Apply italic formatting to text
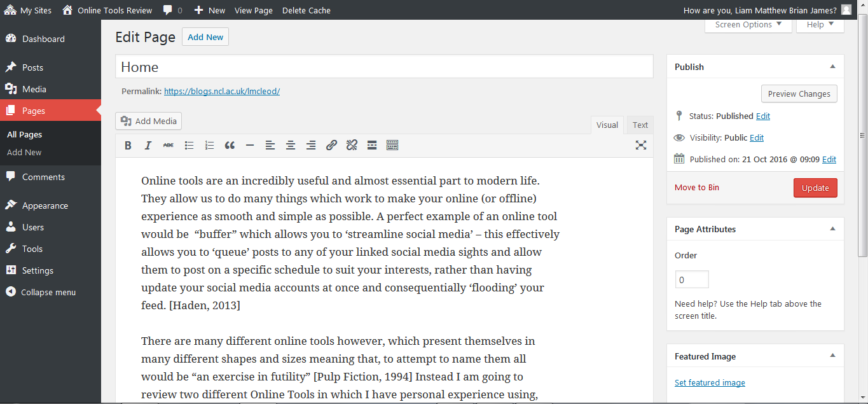The height and width of the screenshot is (404, 868). click(148, 146)
